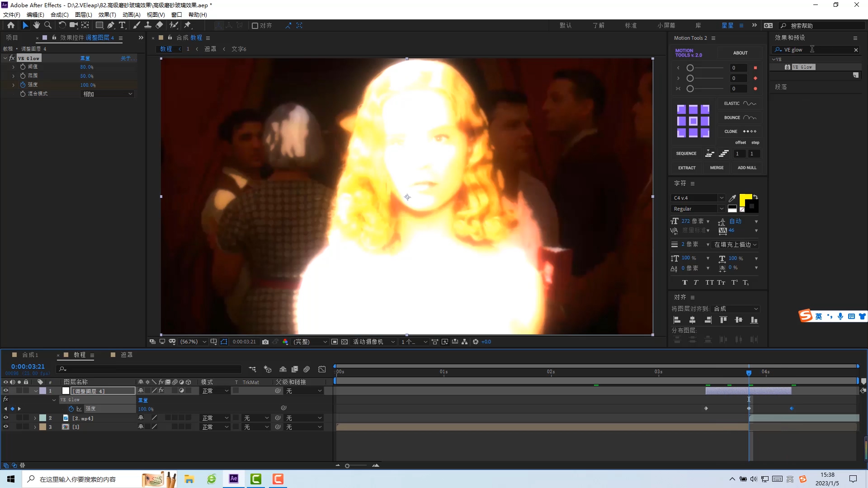Select the Roto Brush tool

pos(174,25)
